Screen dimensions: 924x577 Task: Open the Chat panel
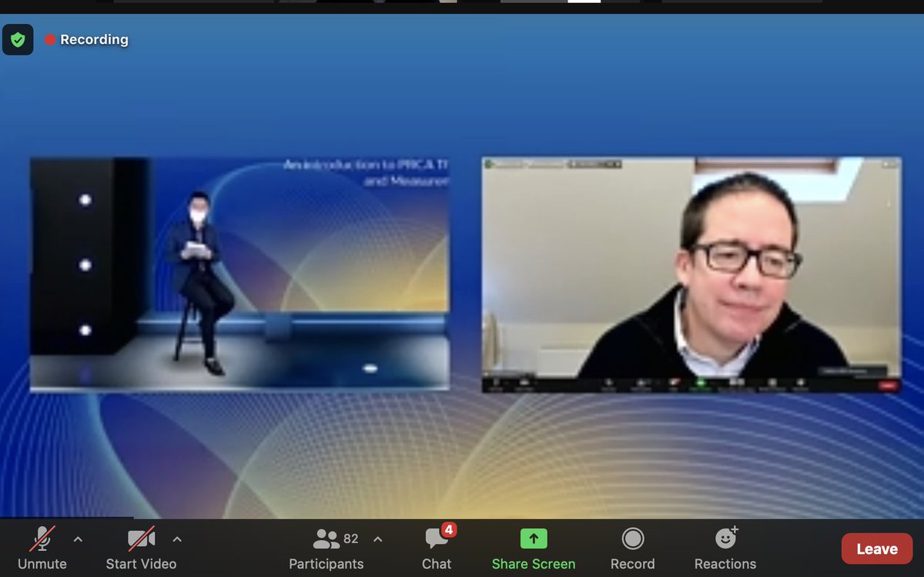[437, 548]
